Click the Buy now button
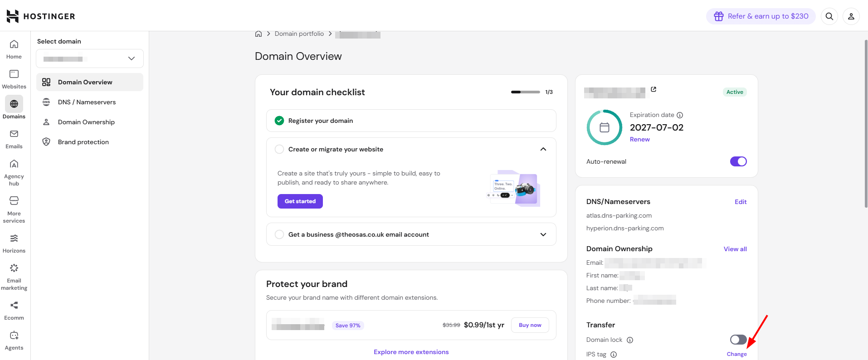 pos(530,325)
